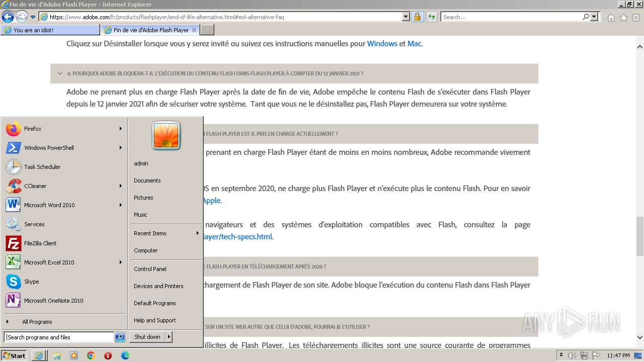644x362 pixels.
Task: Open Shut down options arrow
Action: click(169, 337)
